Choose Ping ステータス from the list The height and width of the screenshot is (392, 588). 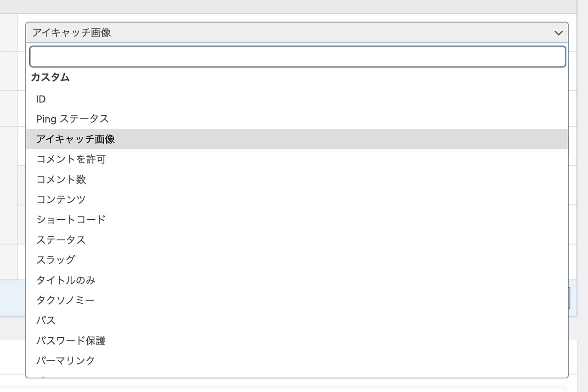point(73,119)
